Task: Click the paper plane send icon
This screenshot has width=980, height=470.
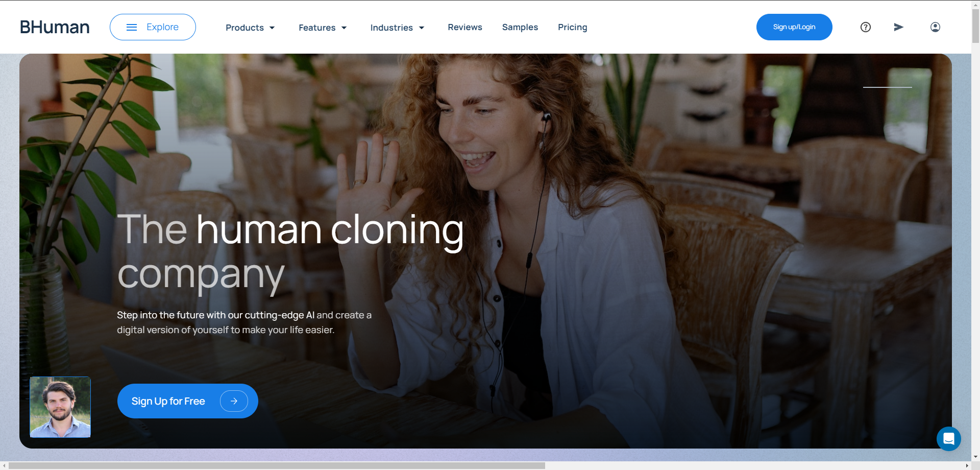Action: click(898, 27)
